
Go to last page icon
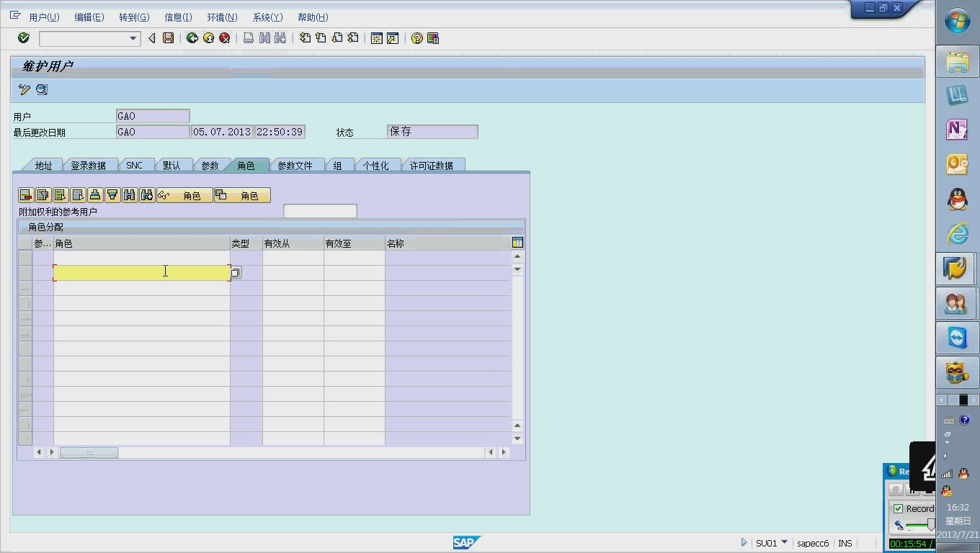point(352,38)
